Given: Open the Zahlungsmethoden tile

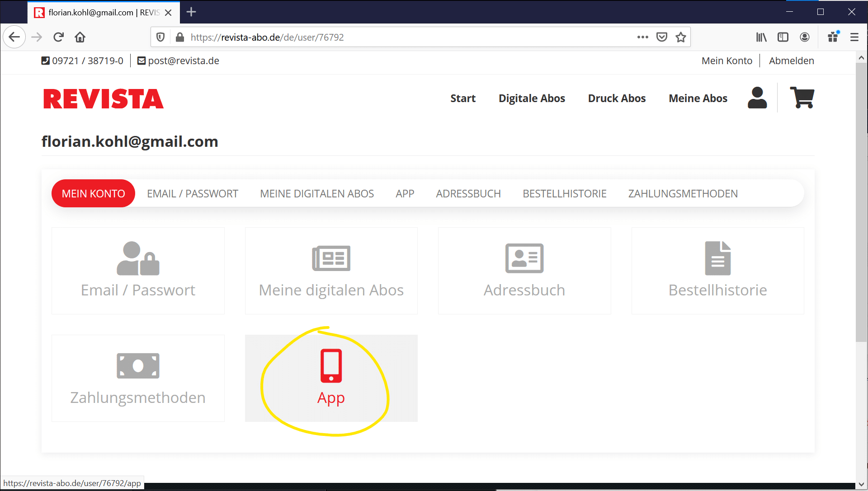Looking at the screenshot, I should click(138, 378).
